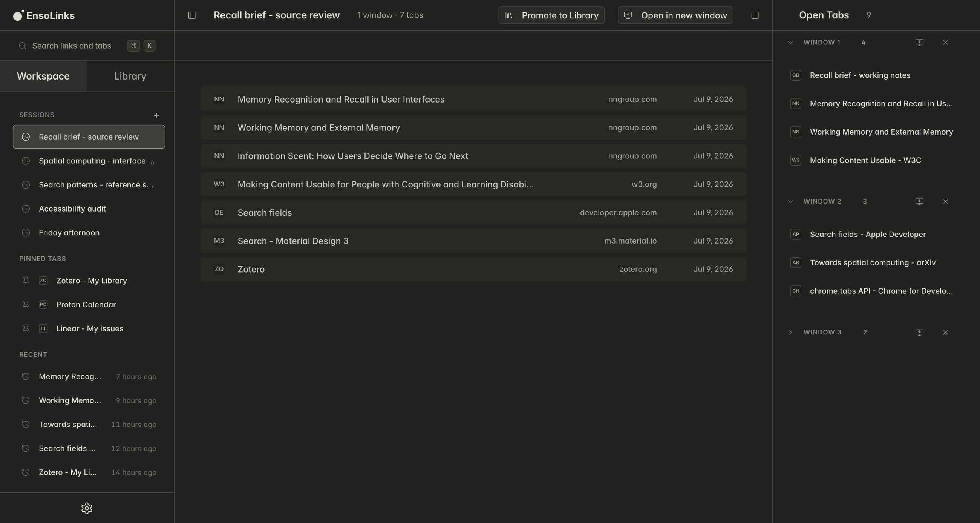This screenshot has height=523, width=980.
Task: Click Open in new window button
Action: 675,15
